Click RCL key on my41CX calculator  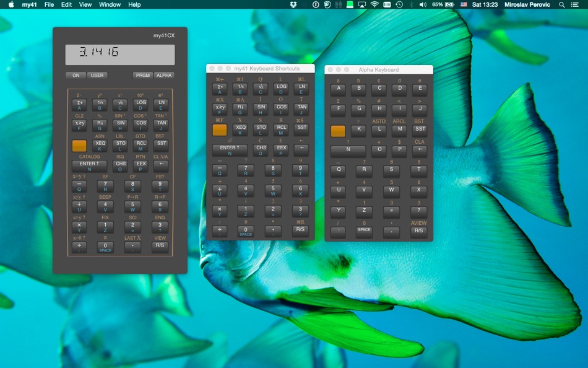tap(141, 146)
